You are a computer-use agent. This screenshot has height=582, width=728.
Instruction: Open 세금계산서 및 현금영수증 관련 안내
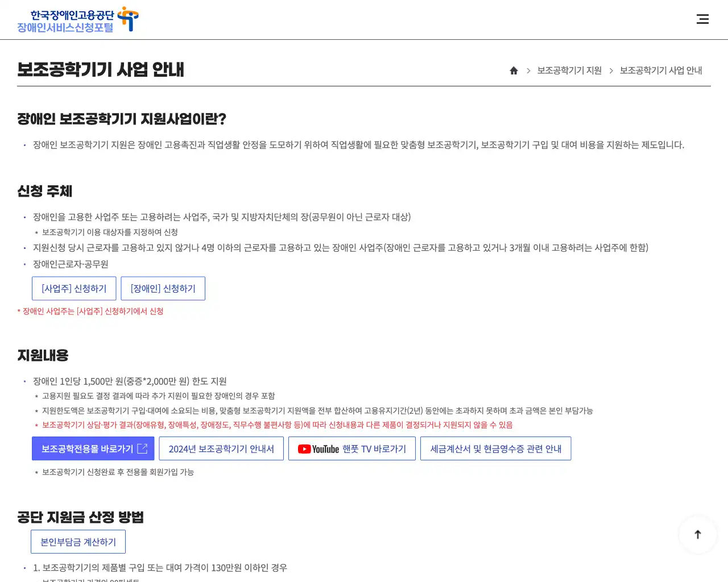coord(495,448)
